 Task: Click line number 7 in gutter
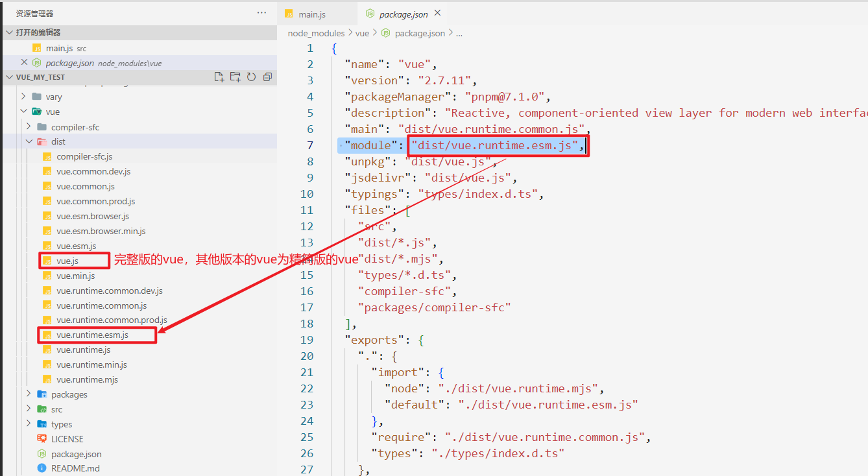(x=310, y=145)
